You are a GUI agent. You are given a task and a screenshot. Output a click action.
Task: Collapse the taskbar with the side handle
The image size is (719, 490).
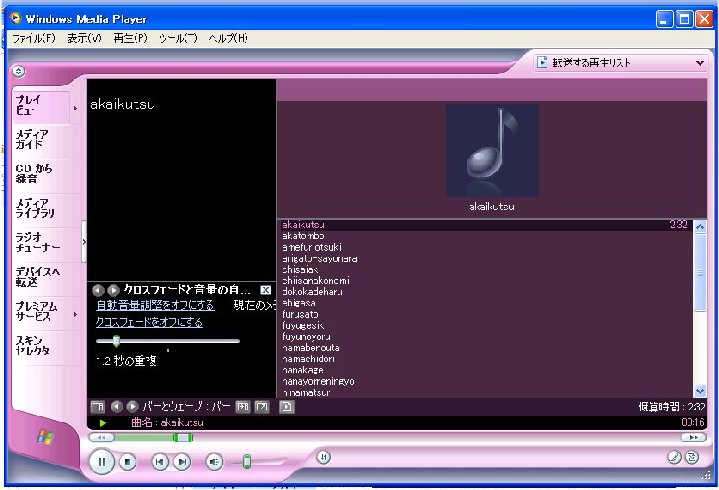84,242
